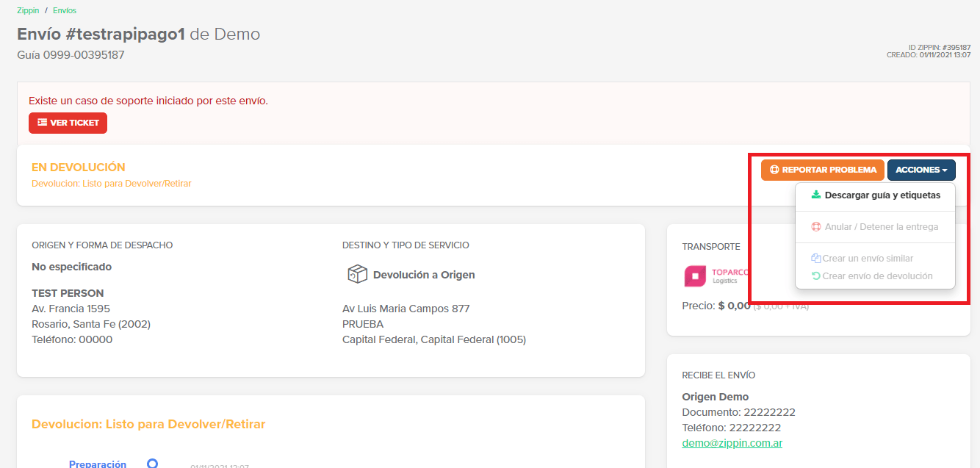Click the No especificado dispatch text
This screenshot has width=980, height=468.
[72, 267]
